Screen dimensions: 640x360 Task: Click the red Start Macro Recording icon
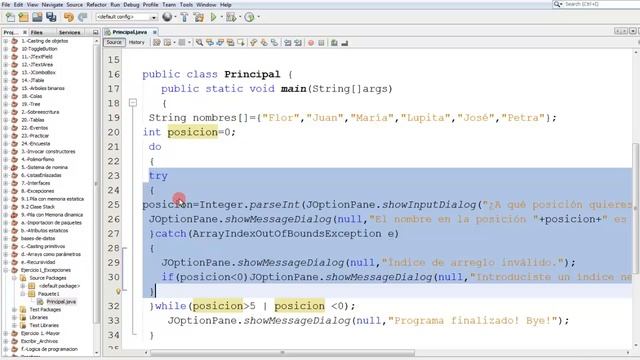(x=311, y=42)
